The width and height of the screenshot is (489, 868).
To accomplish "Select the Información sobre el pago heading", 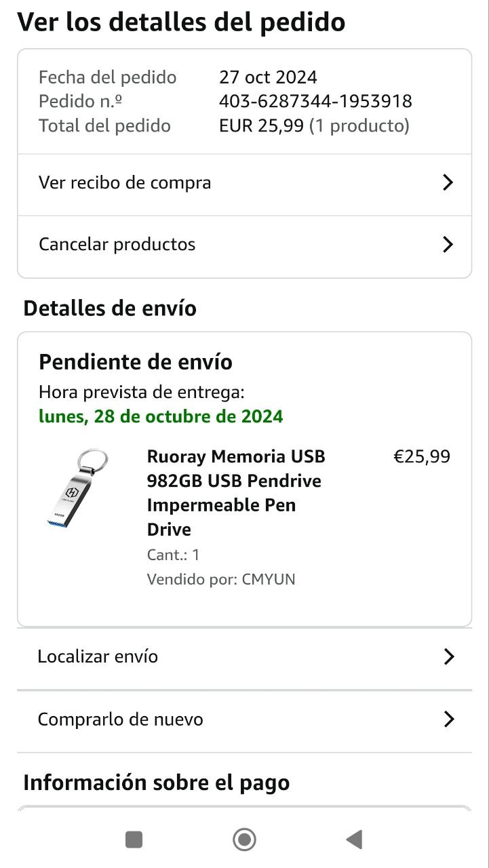I will [x=157, y=783].
